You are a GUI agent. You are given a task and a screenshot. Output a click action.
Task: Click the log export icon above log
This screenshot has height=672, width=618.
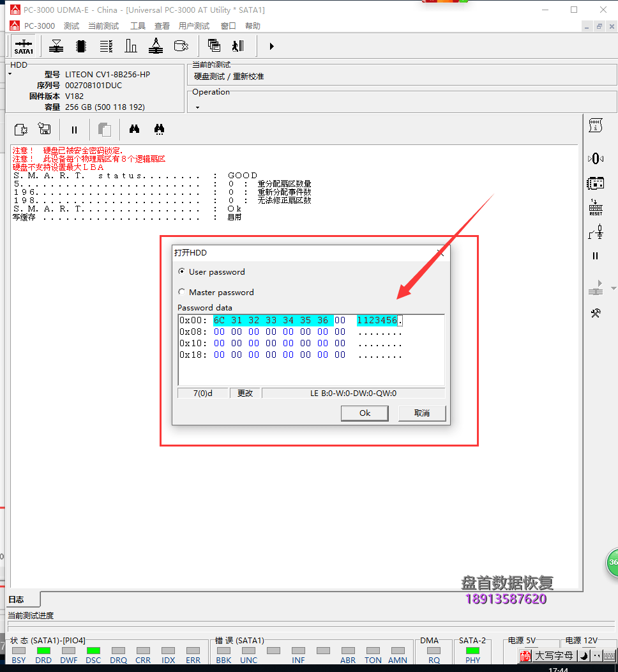point(21,130)
